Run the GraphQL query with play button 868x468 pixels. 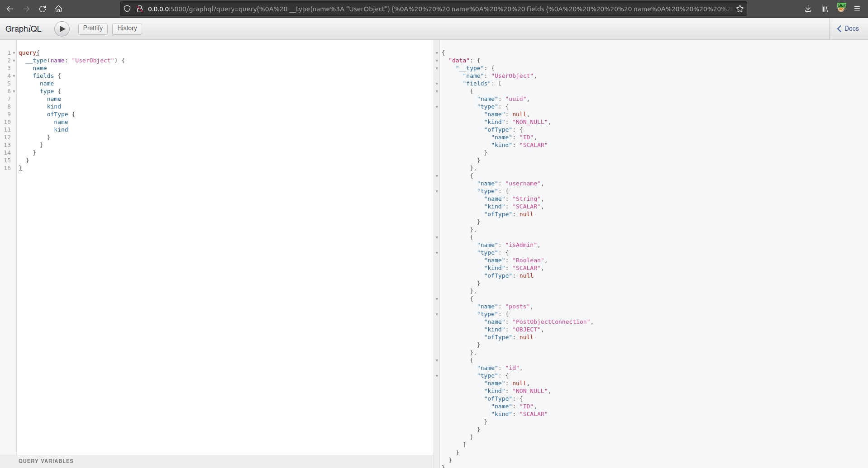click(x=62, y=29)
